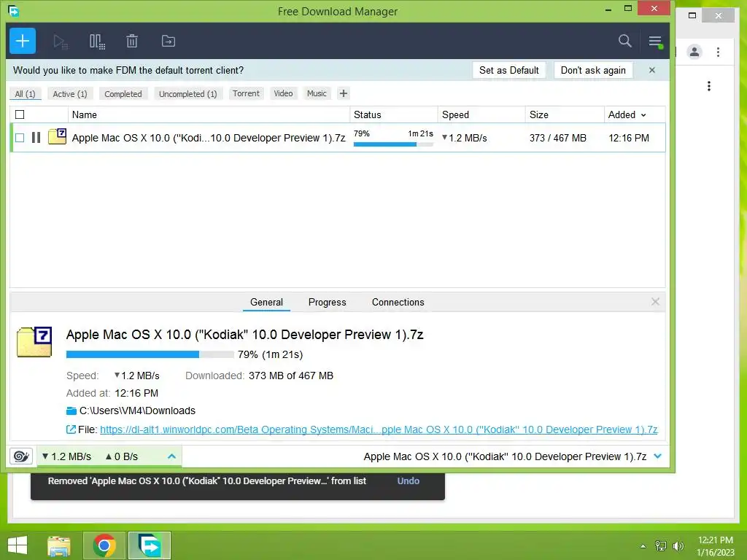Click the progress bar in the Status column

click(x=393, y=144)
